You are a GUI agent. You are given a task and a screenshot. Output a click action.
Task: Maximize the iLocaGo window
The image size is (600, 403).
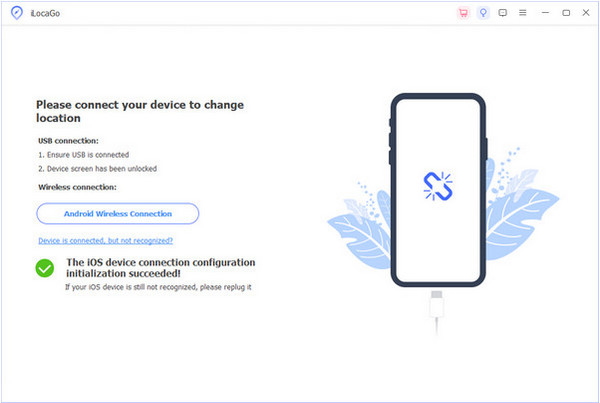pyautogui.click(x=566, y=13)
